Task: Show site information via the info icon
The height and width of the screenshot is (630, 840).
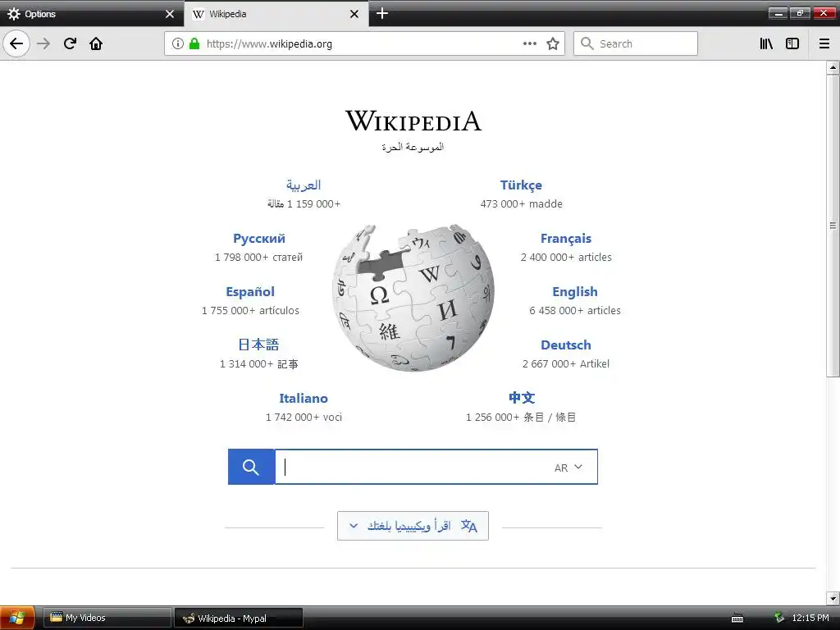Action: coord(178,43)
